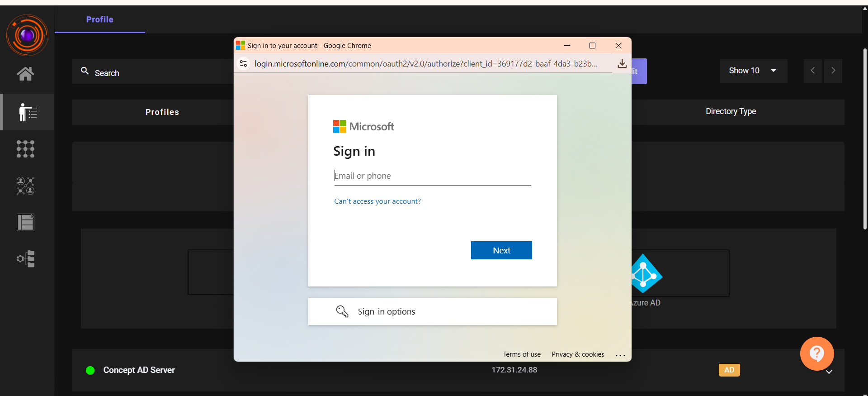Click the search magnifier icon
Screen dimensions: 868x396
point(85,71)
